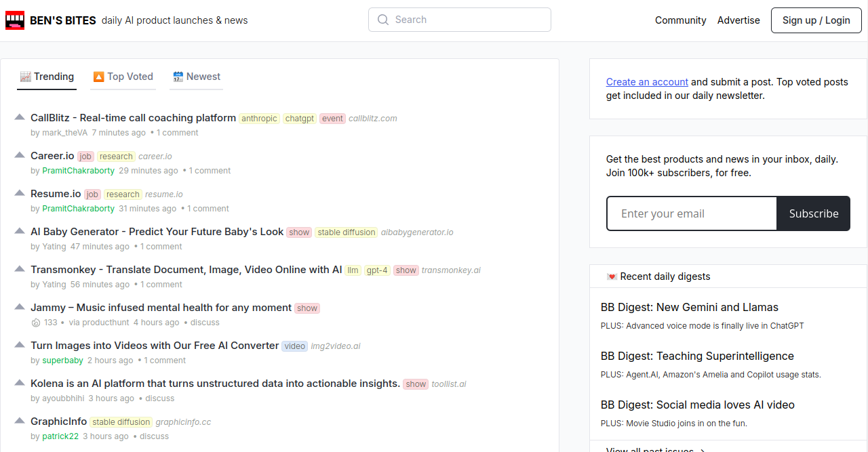Open the GraphicInfo post title
868x452 pixels.
point(58,422)
